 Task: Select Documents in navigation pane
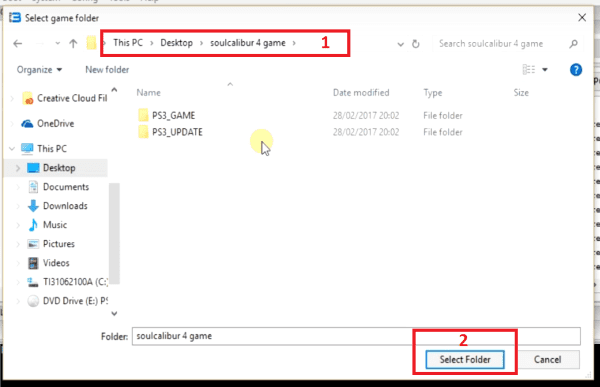pos(66,187)
